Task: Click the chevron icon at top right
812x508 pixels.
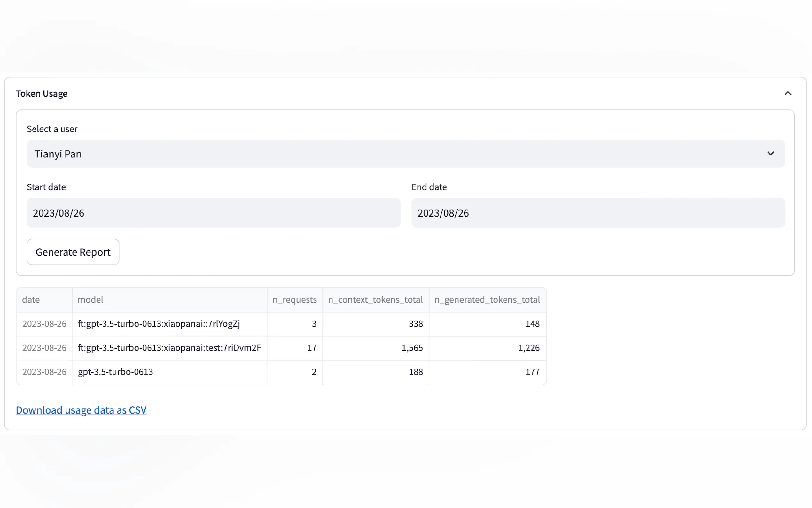Action: [787, 93]
